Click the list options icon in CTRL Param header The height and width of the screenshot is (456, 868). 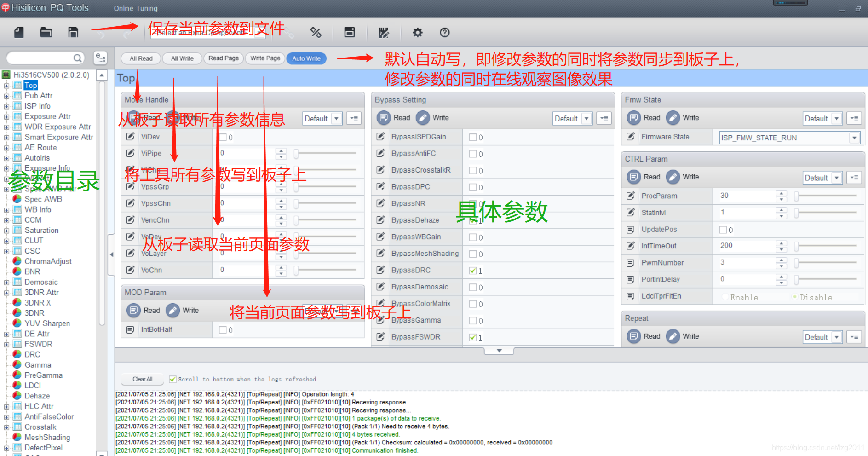854,178
